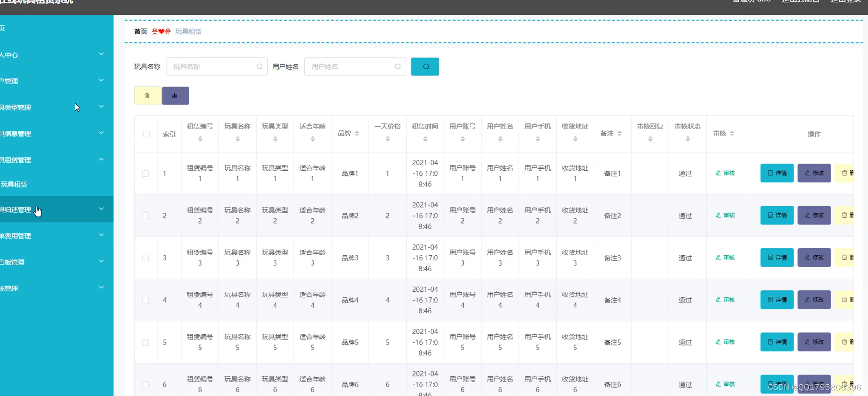Open 详情 for row 1
Image resolution: width=868 pixels, height=396 pixels.
(x=777, y=173)
